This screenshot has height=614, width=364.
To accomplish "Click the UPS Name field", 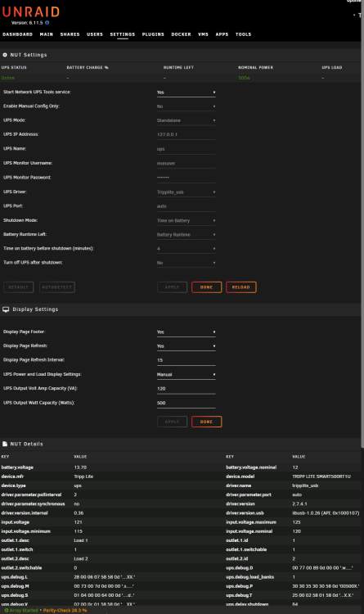I will [186, 149].
